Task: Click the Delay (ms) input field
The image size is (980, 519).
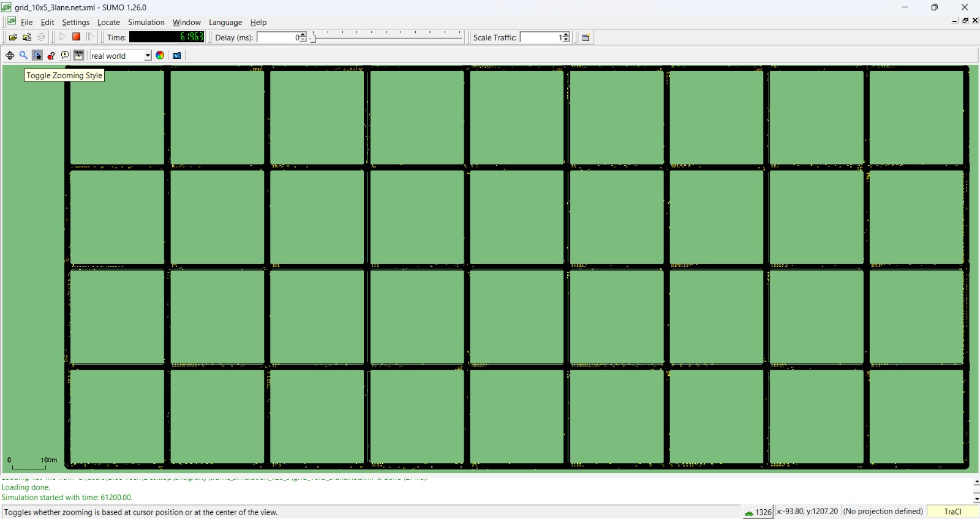Action: (x=277, y=37)
